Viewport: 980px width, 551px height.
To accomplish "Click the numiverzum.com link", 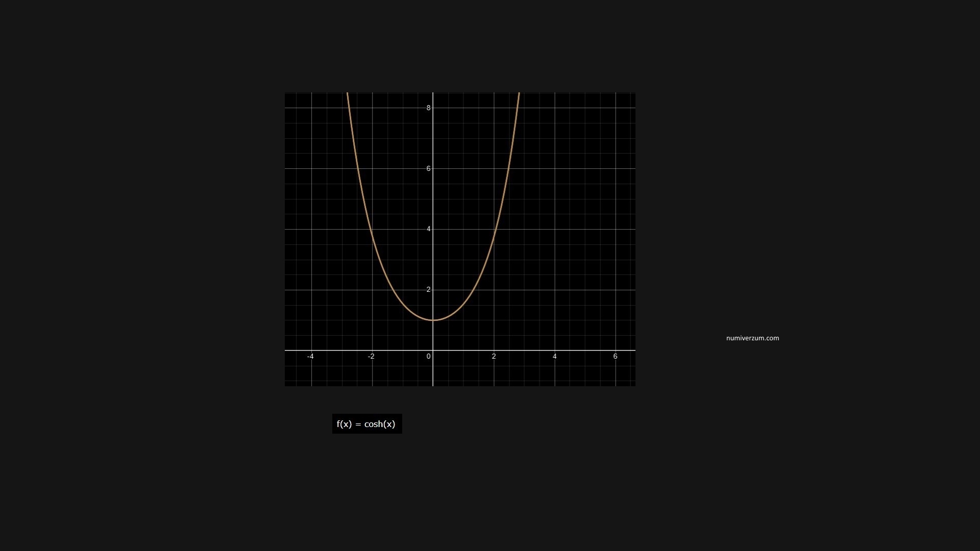I will click(752, 338).
